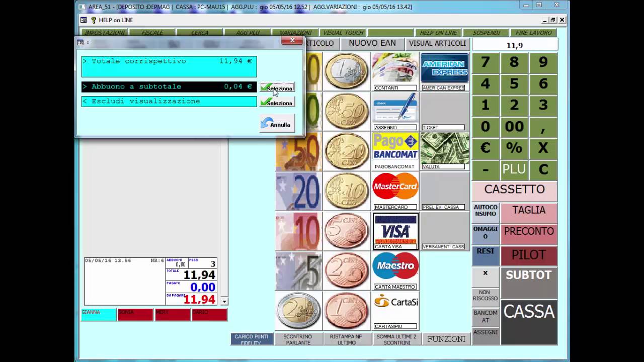The width and height of the screenshot is (644, 362).
Task: Tap the C clear key
Action: (x=543, y=170)
